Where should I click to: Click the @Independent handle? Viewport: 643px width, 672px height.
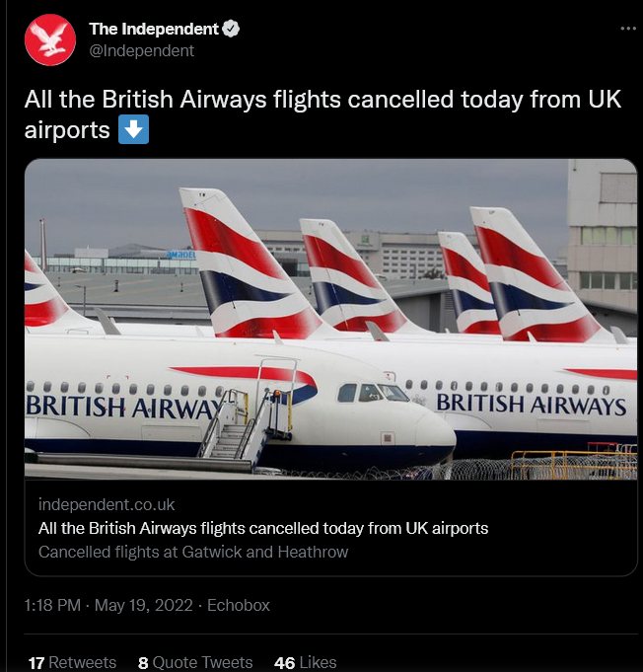click(142, 50)
